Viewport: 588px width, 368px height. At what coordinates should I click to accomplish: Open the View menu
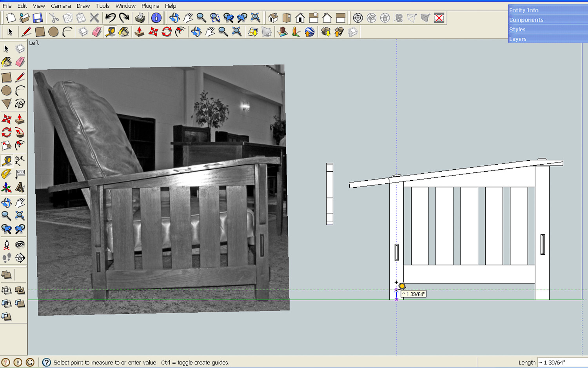point(39,6)
